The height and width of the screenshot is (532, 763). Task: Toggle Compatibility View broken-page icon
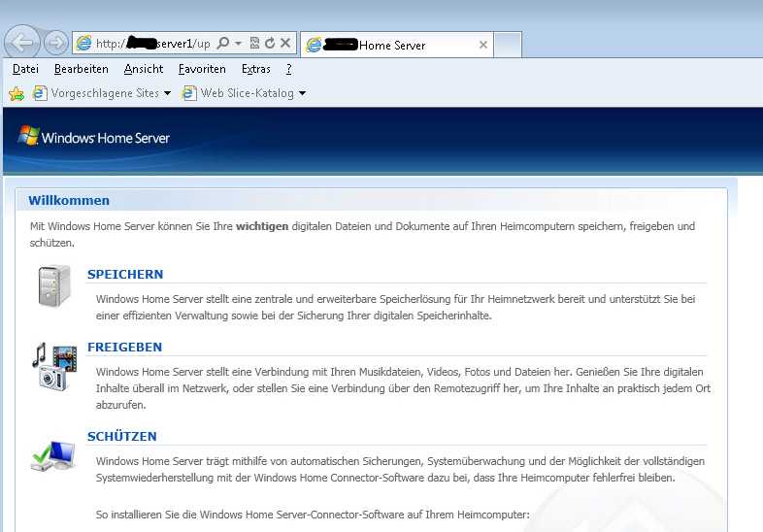254,44
